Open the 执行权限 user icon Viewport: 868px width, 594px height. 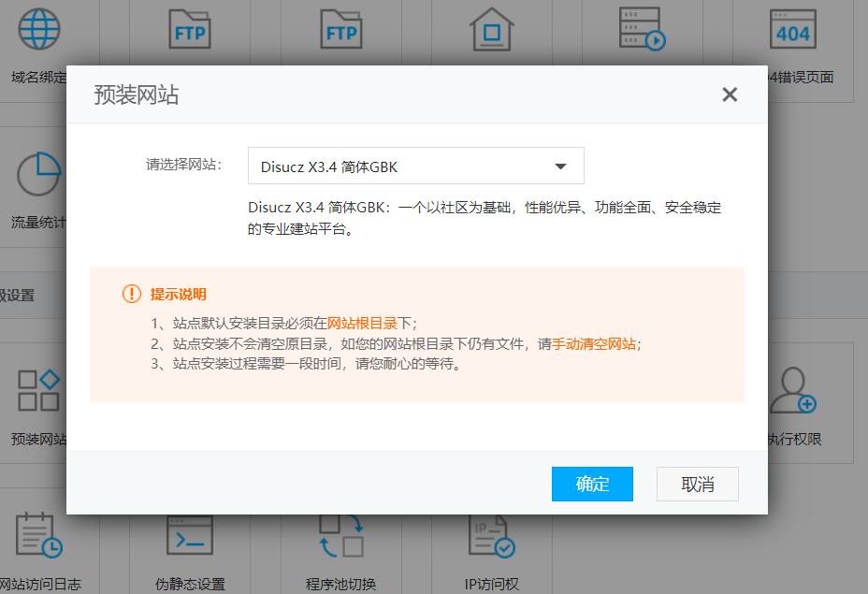[793, 390]
